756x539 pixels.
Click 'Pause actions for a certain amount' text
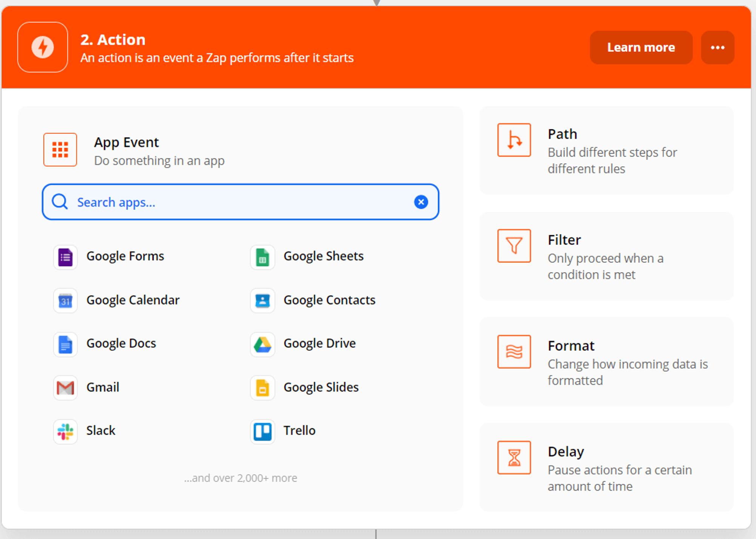click(x=620, y=478)
